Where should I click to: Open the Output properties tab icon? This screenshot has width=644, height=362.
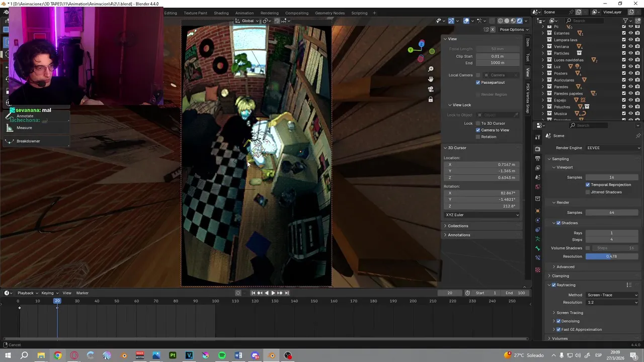537,158
